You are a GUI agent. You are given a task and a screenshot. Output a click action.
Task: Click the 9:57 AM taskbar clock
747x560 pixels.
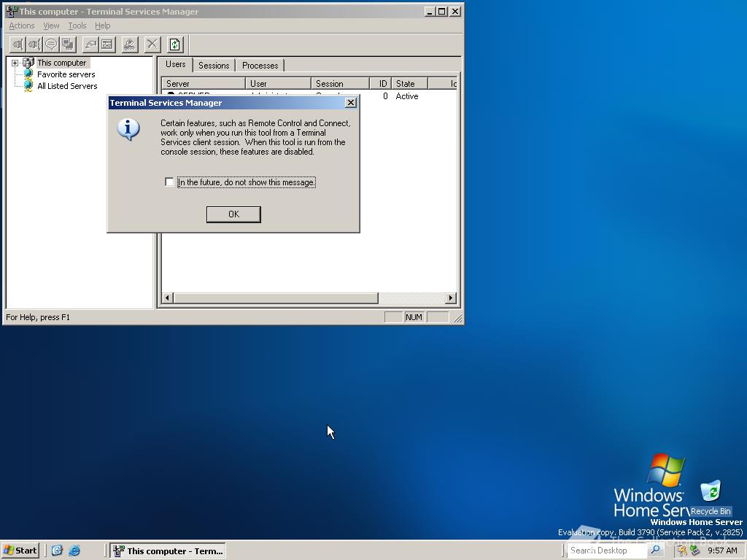[722, 551]
